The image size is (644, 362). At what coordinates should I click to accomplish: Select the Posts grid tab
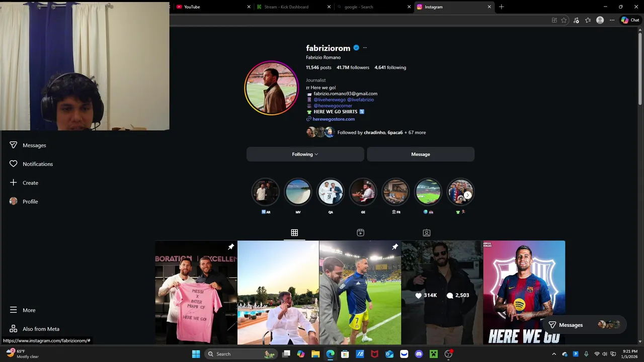coord(294,232)
